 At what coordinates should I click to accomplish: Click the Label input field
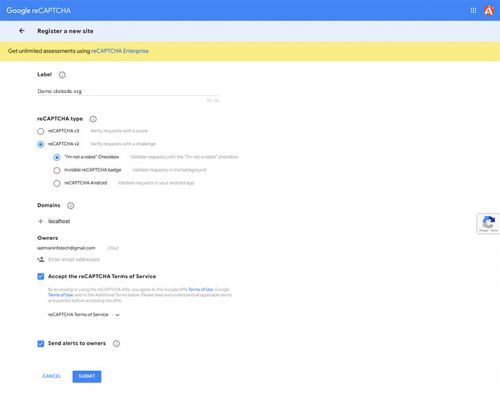[x=128, y=91]
